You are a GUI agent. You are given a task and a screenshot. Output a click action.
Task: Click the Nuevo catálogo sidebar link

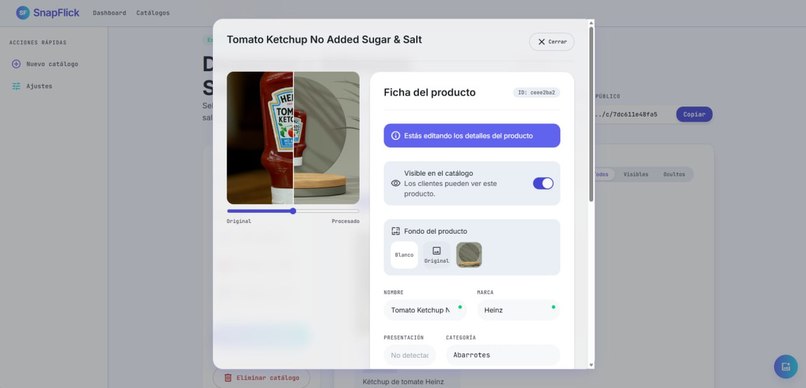(x=52, y=64)
